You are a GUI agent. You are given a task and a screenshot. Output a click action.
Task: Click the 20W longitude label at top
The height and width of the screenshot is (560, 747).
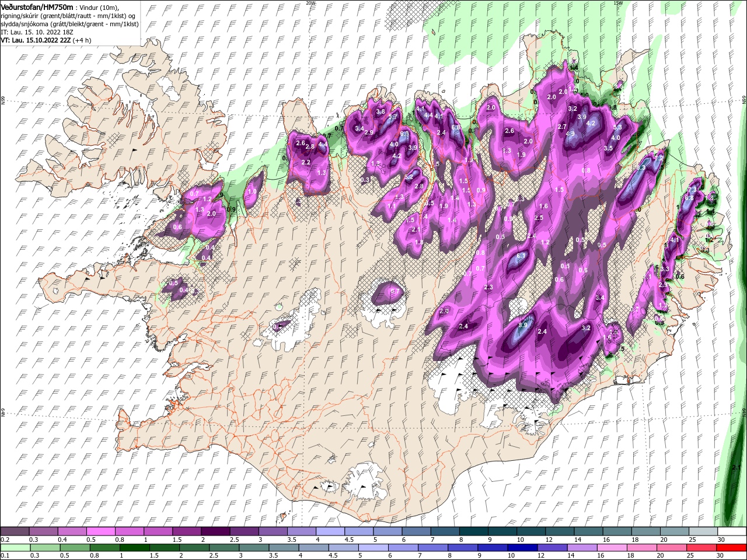click(x=310, y=2)
